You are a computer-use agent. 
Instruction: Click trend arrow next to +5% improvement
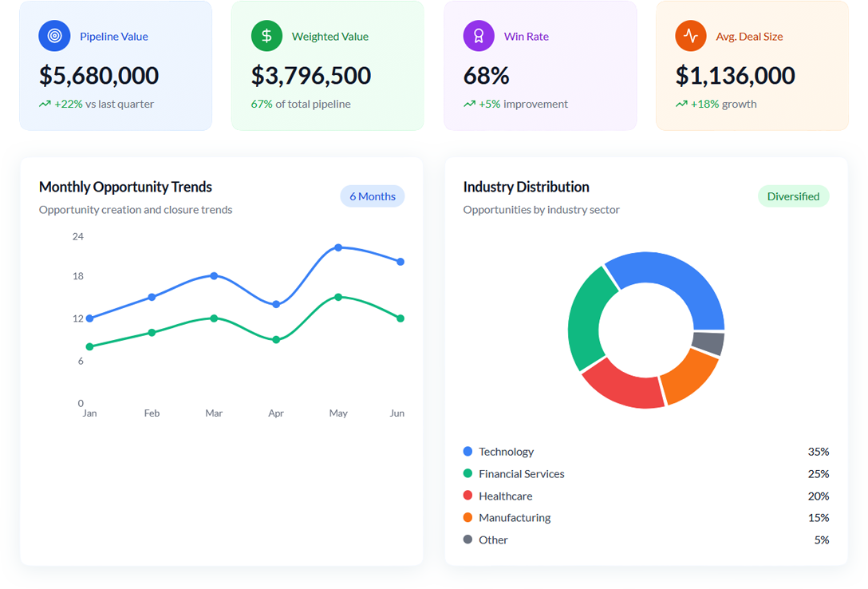point(469,104)
